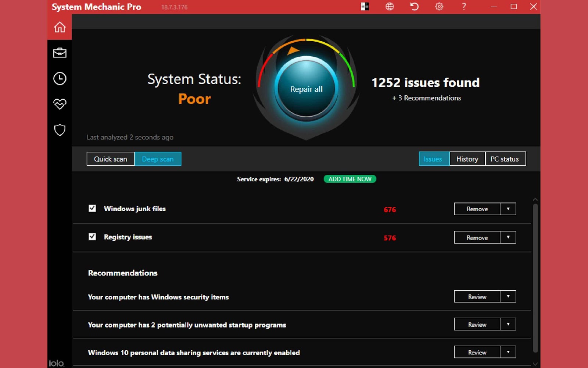Select the Quick scan option

[x=111, y=159]
